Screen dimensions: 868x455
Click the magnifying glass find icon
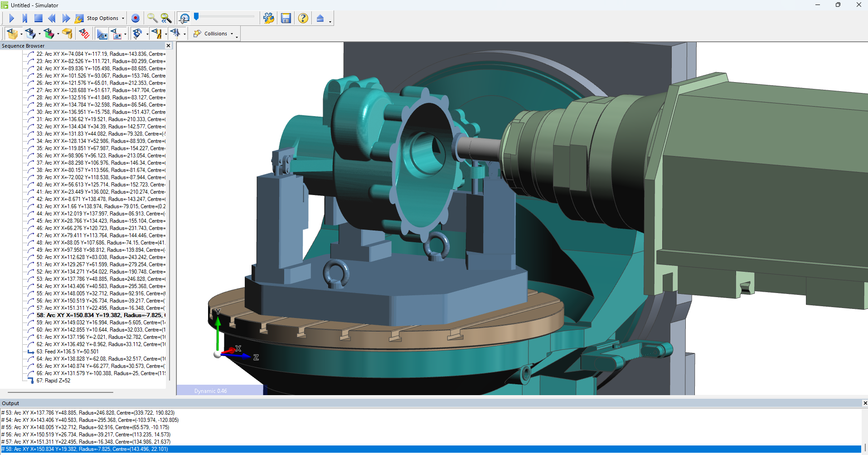(x=152, y=18)
